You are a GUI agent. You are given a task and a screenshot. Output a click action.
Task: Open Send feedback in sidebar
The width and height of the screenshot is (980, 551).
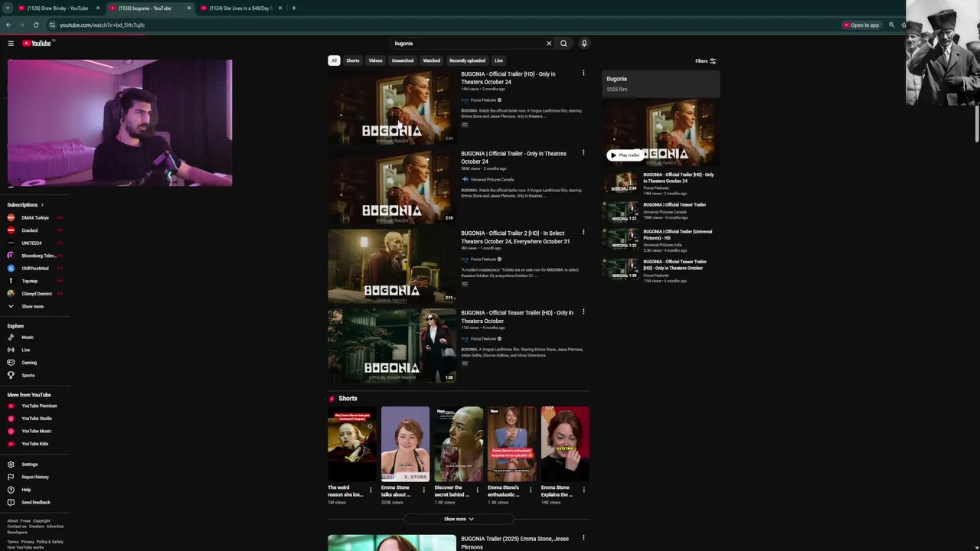tap(35, 503)
